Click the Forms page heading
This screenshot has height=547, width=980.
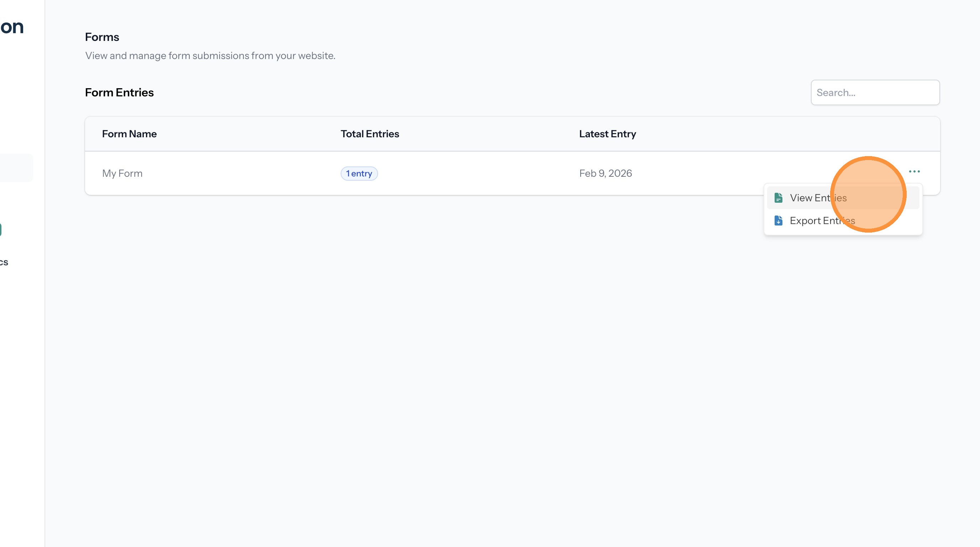(101, 37)
